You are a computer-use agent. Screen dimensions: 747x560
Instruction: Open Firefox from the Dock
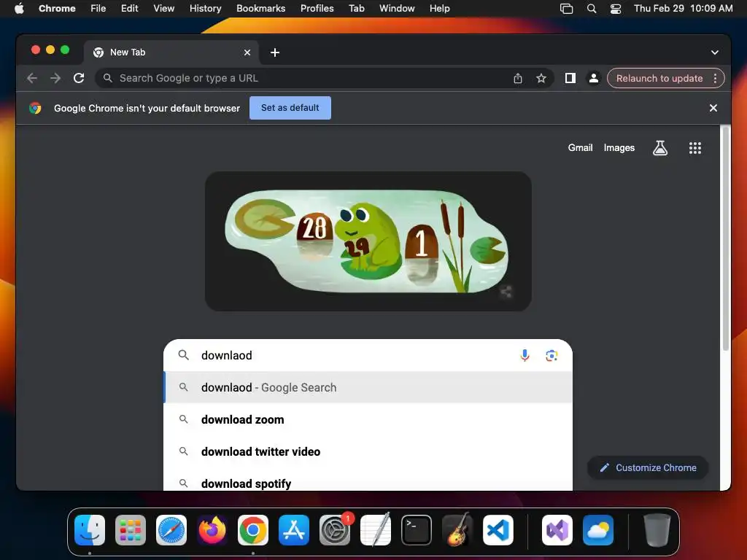[212, 530]
